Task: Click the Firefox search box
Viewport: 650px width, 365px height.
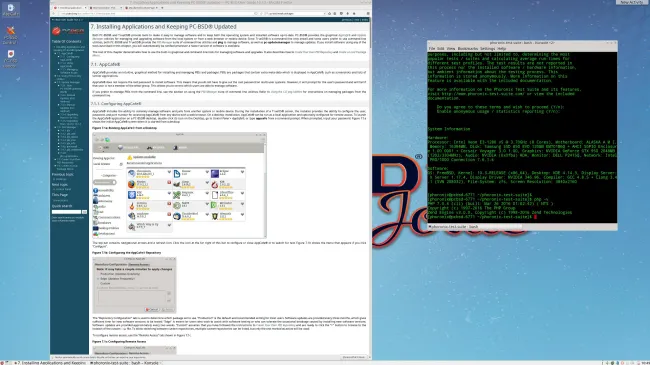Action: tap(295, 14)
